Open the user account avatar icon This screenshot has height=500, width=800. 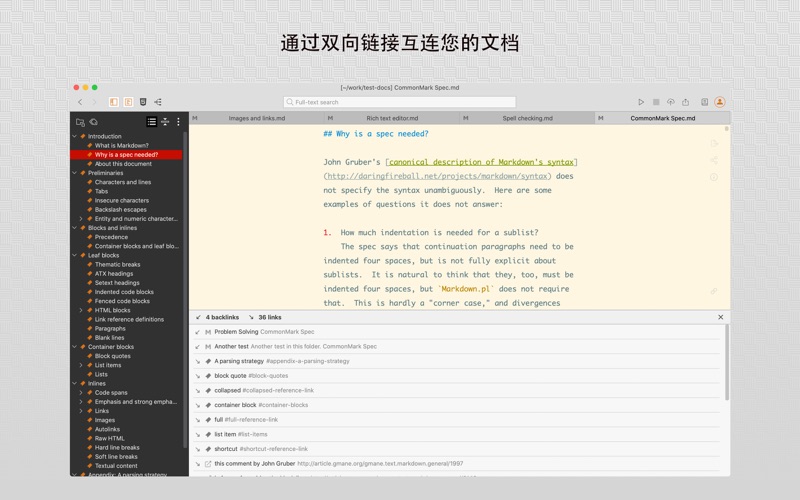pyautogui.click(x=719, y=102)
